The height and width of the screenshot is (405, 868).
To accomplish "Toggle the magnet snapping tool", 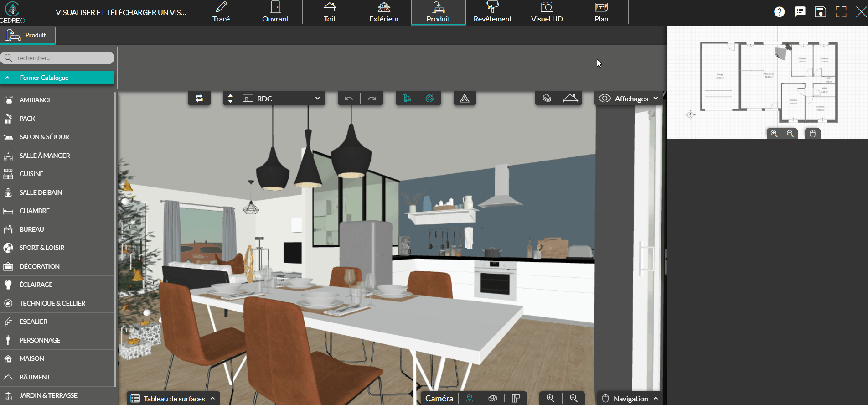I will [429, 99].
